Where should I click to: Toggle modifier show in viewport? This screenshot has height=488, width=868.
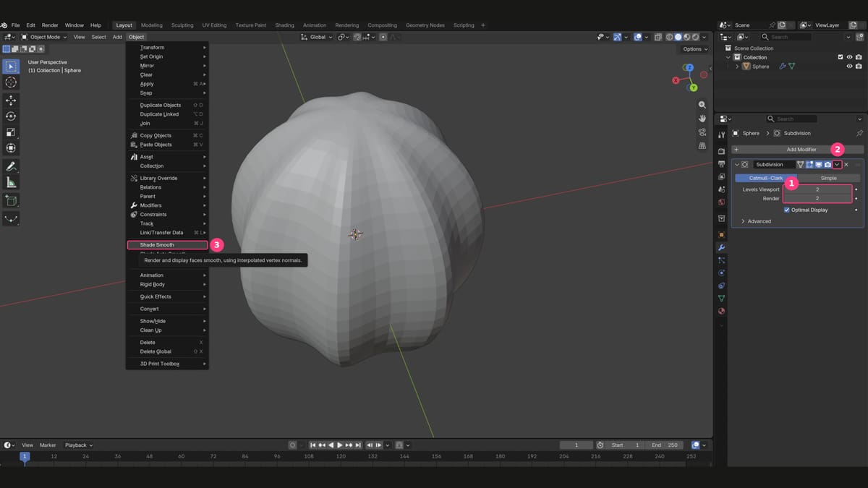pos(819,164)
